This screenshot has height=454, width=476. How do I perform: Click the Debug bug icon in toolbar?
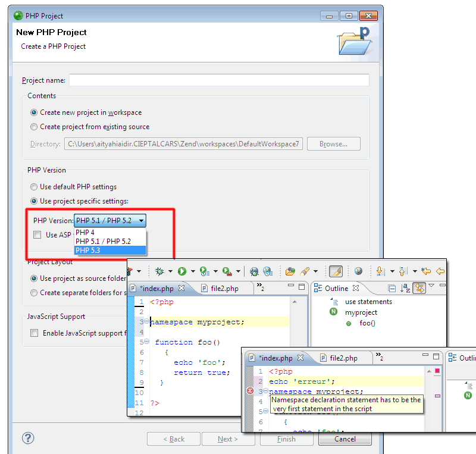click(x=159, y=271)
